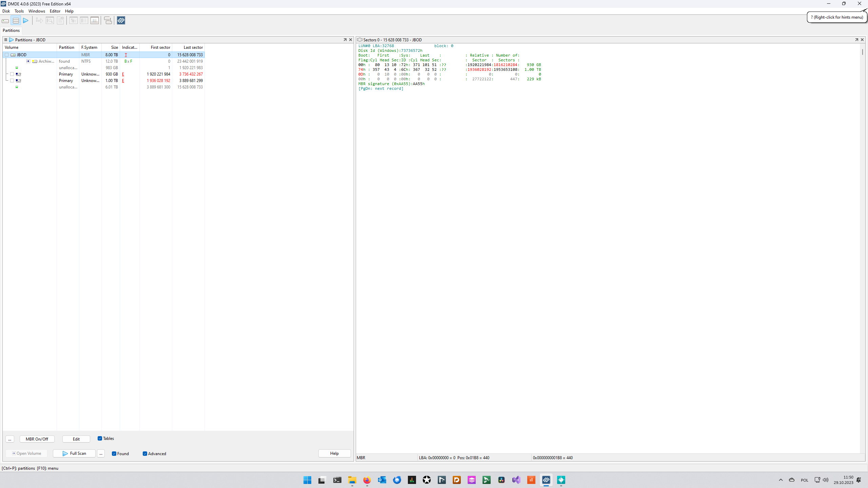
Task: Click the Help button in Partitions panel
Action: (x=334, y=453)
